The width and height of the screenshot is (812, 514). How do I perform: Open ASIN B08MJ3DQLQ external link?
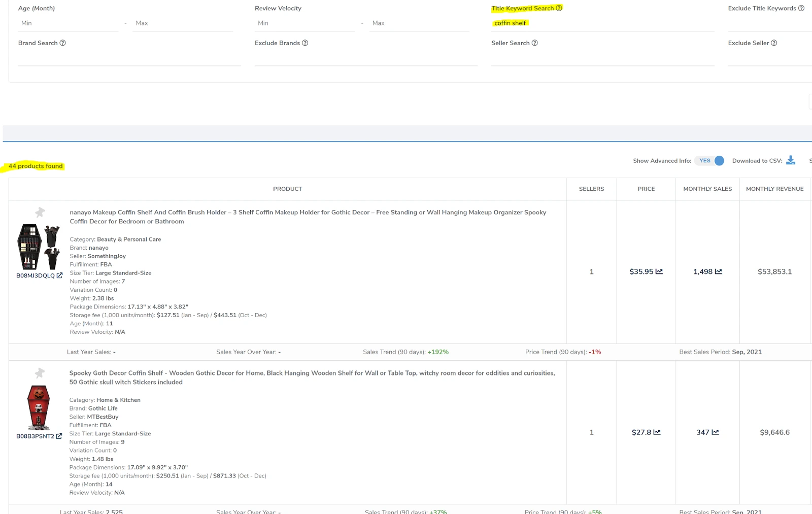pos(59,276)
